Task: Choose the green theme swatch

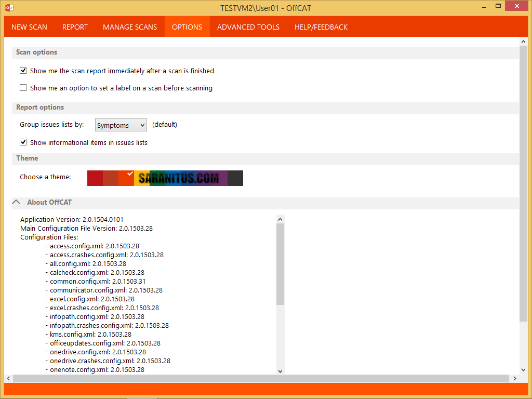Action: [x=157, y=178]
